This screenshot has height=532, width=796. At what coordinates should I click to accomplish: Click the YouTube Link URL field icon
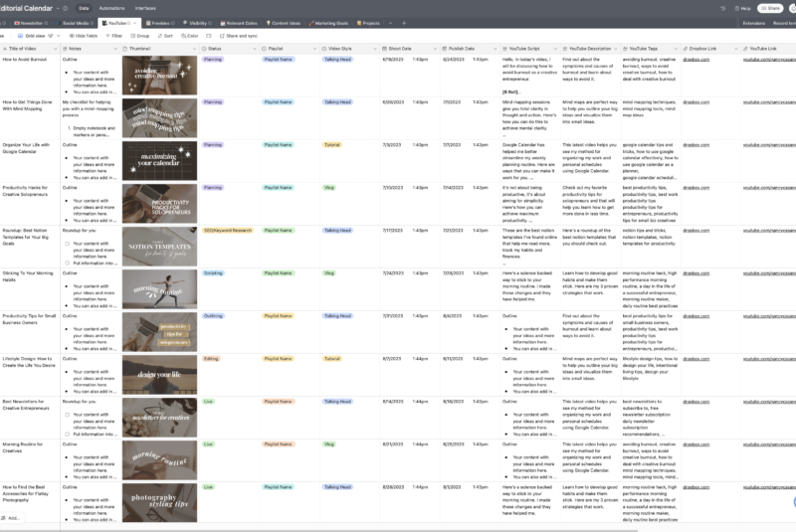click(745, 49)
